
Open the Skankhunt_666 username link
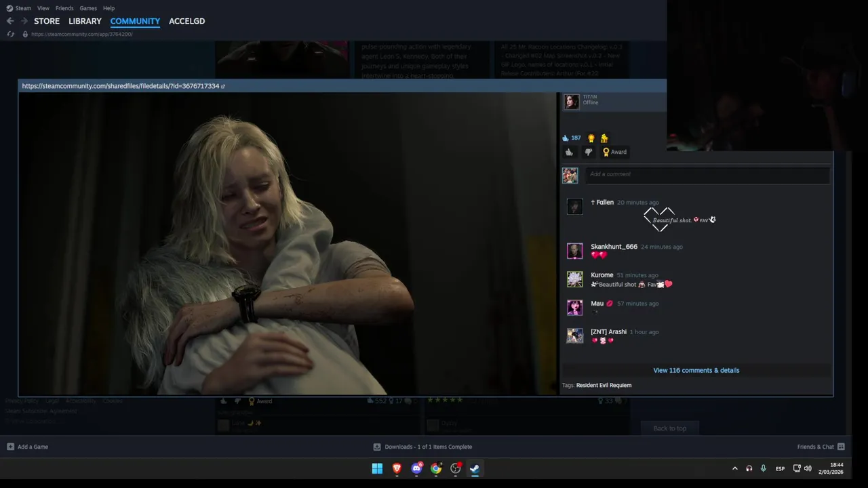point(614,247)
